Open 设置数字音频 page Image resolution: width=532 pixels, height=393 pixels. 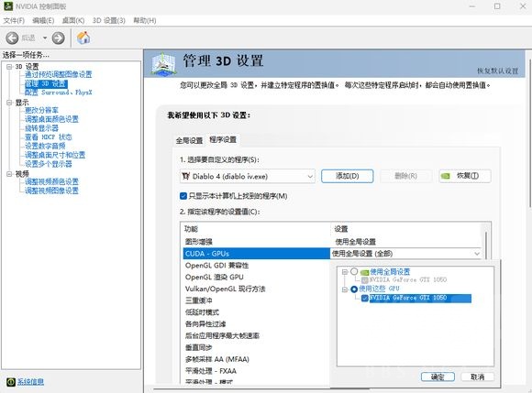tap(45, 146)
